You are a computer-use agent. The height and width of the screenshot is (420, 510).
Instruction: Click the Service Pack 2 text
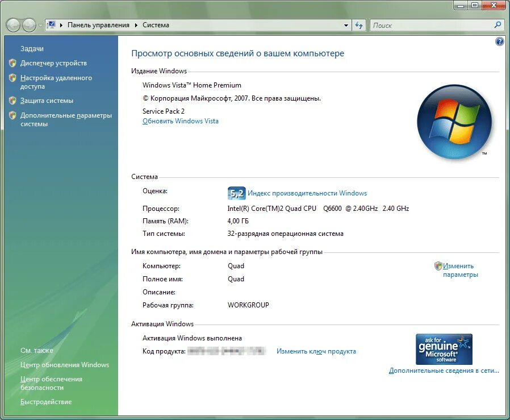tap(163, 111)
